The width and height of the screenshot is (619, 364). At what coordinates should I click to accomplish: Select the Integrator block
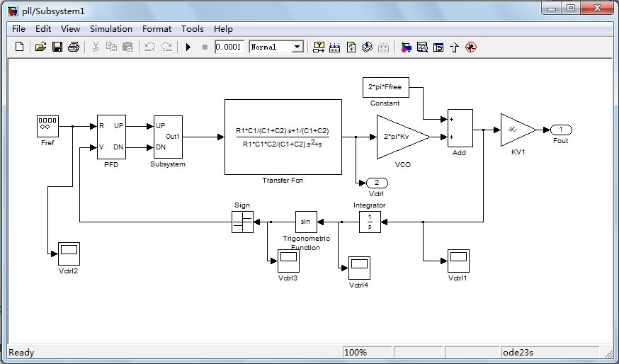[370, 222]
